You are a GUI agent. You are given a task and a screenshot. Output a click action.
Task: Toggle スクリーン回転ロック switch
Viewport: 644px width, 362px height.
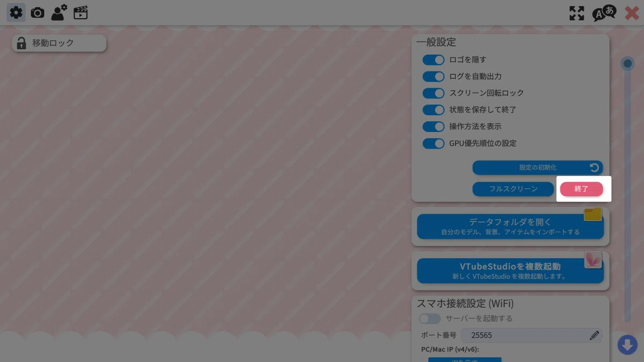click(x=434, y=93)
